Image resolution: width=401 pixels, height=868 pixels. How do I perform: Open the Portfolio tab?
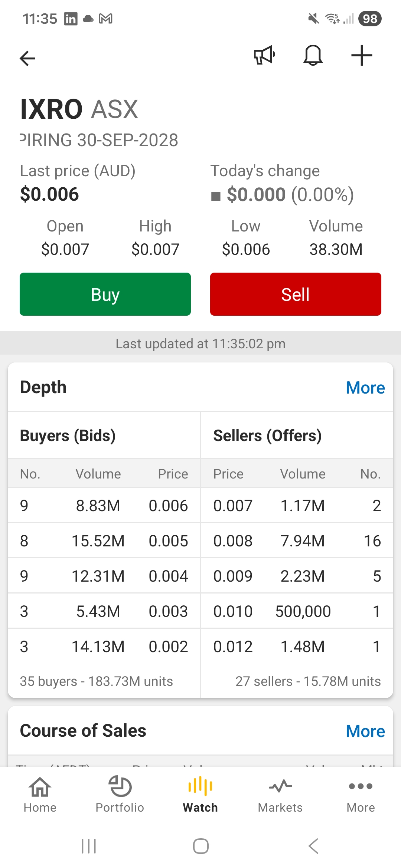click(120, 794)
